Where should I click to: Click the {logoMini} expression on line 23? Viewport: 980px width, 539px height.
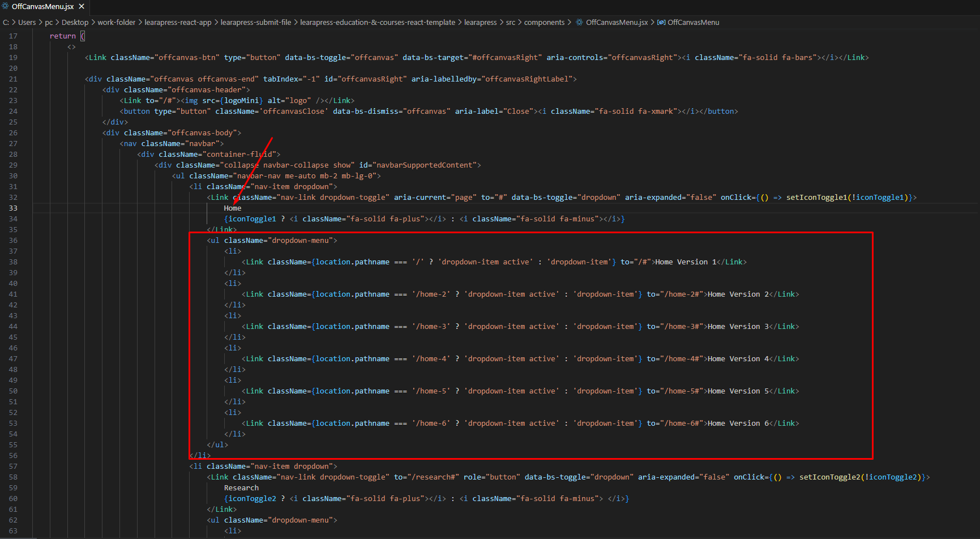241,101
